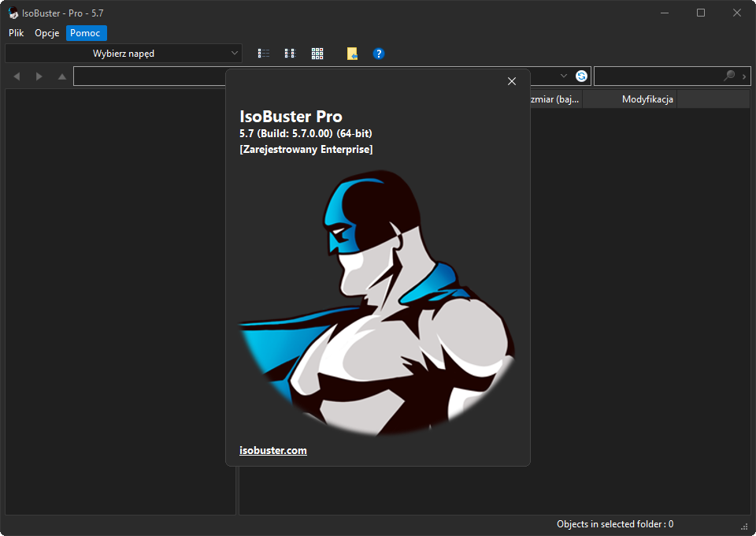Click the search options chevron arrow
Screen dimensions: 756x536
(x=744, y=76)
